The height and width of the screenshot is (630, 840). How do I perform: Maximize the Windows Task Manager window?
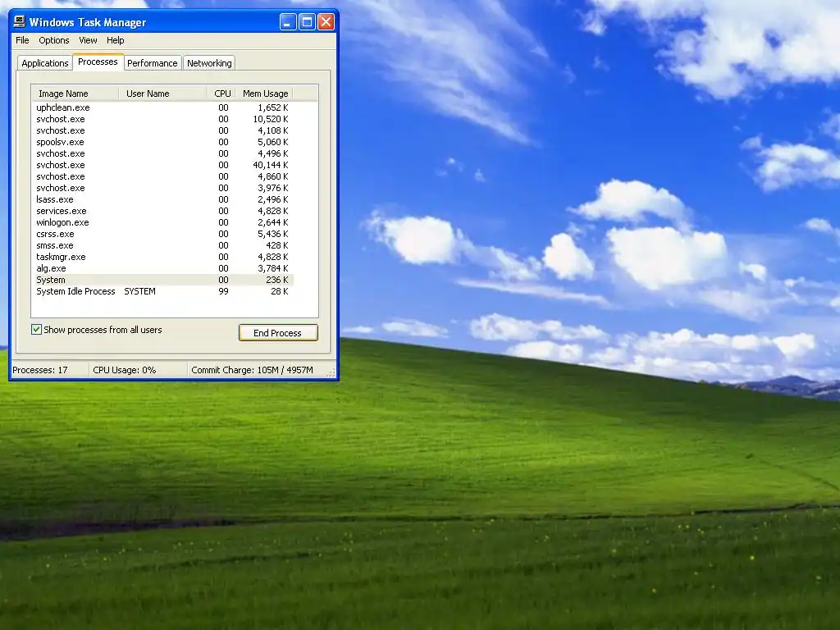click(307, 22)
